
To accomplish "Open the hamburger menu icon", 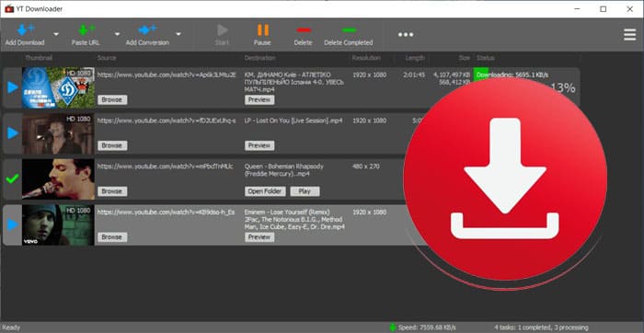I will [629, 34].
